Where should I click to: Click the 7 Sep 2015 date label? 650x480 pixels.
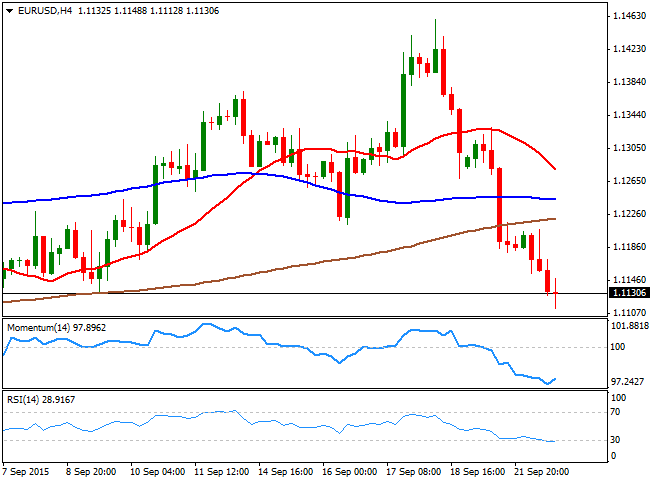click(x=26, y=472)
